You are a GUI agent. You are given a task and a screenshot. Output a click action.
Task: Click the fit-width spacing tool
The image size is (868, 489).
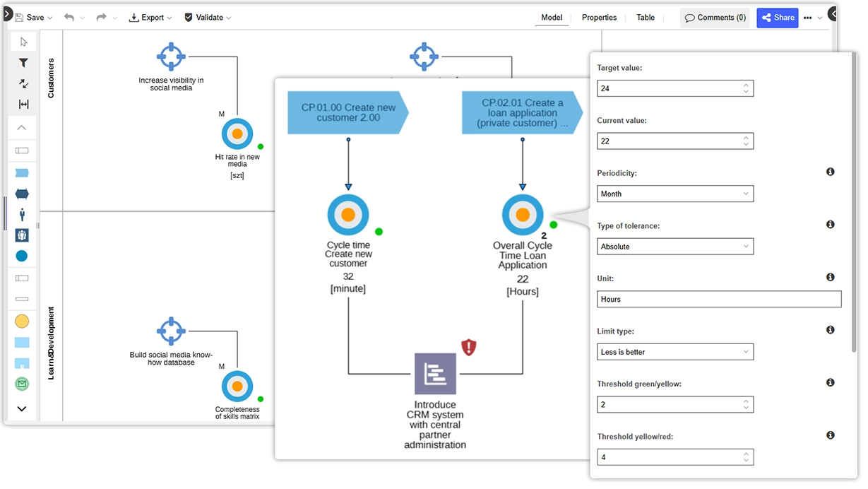click(23, 104)
